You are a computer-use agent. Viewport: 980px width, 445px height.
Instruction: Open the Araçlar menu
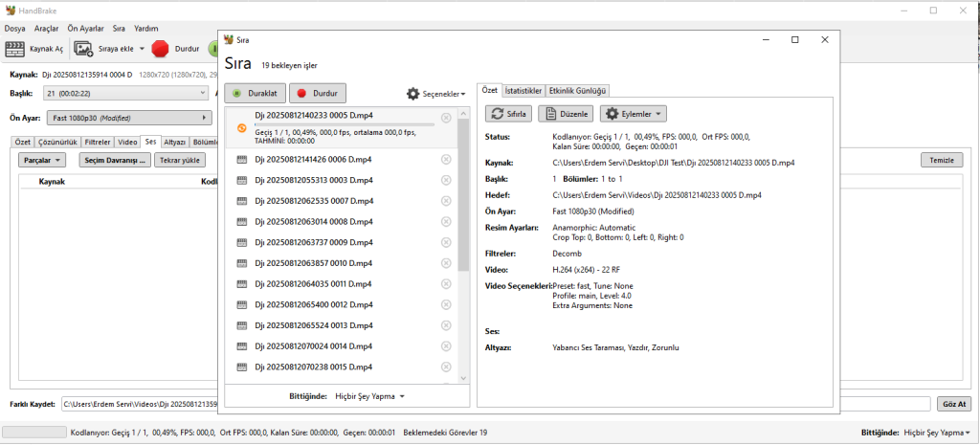(x=46, y=28)
